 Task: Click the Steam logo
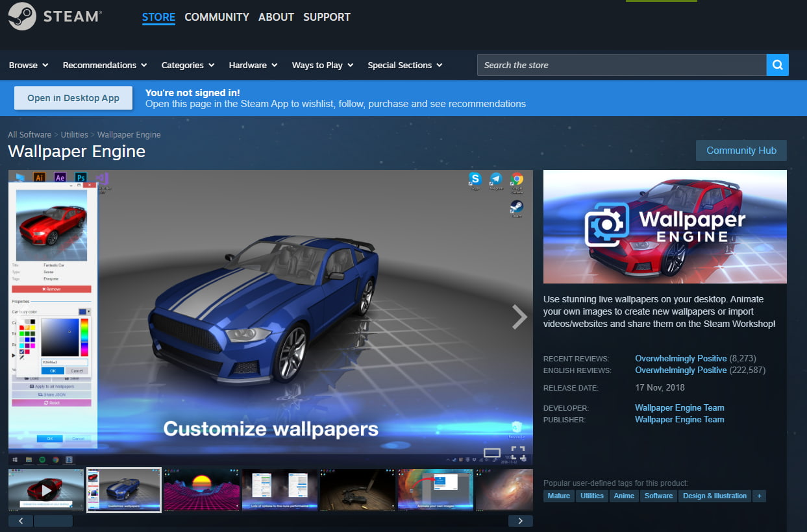click(55, 16)
